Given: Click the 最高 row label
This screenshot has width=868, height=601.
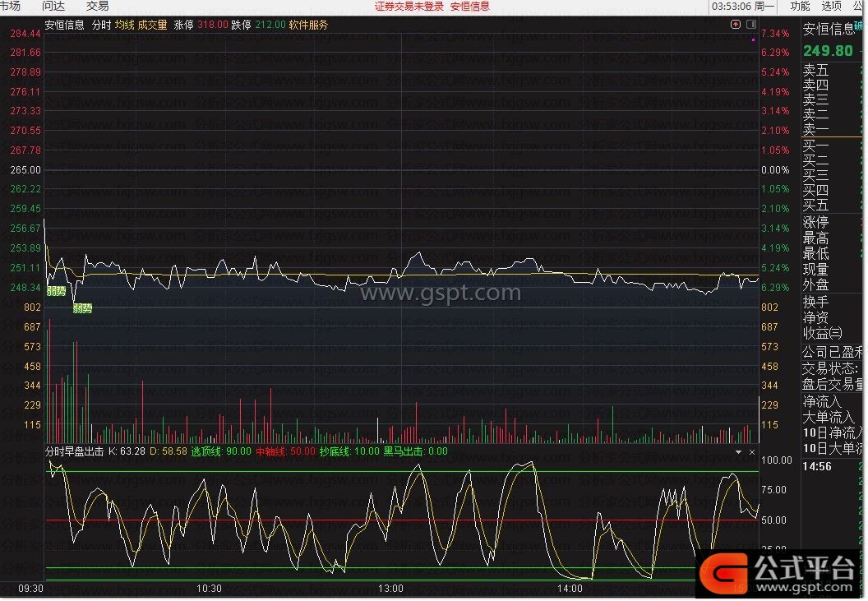Looking at the screenshot, I should [x=816, y=238].
